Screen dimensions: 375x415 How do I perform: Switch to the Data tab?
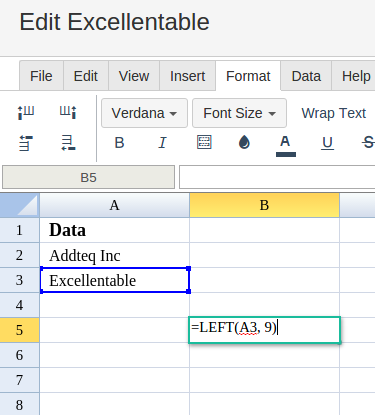306,76
